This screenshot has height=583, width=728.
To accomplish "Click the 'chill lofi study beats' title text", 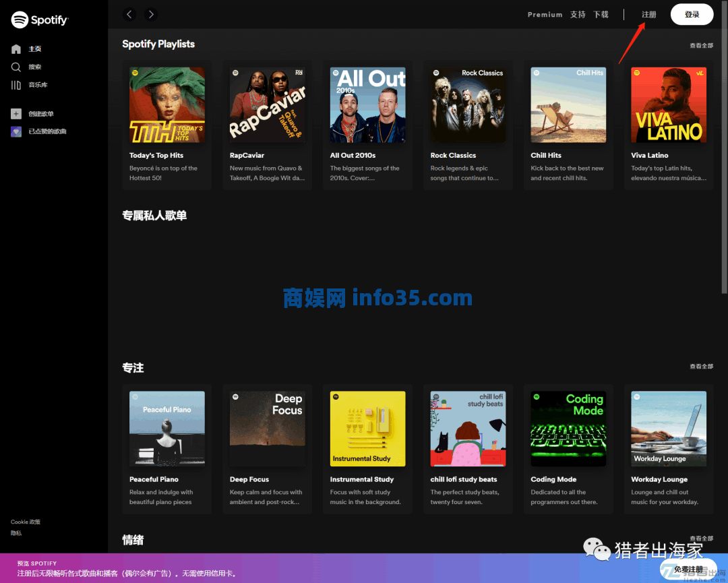I will tap(464, 479).
